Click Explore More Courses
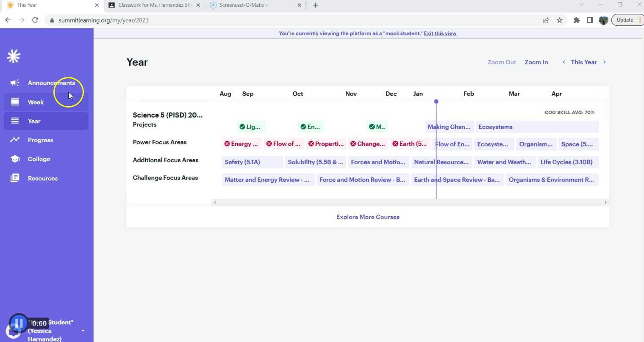Viewport: 644px width, 342px height. coord(368,217)
